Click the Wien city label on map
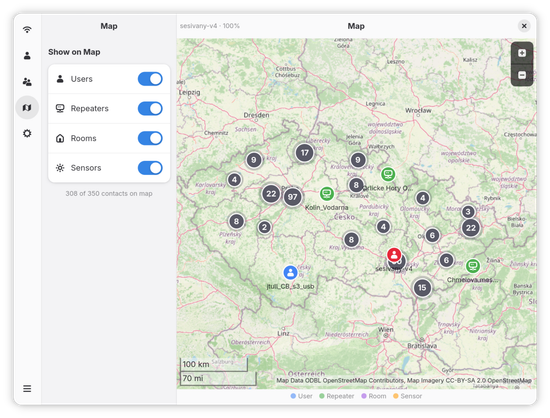The height and width of the screenshot is (418, 550). tap(386, 330)
